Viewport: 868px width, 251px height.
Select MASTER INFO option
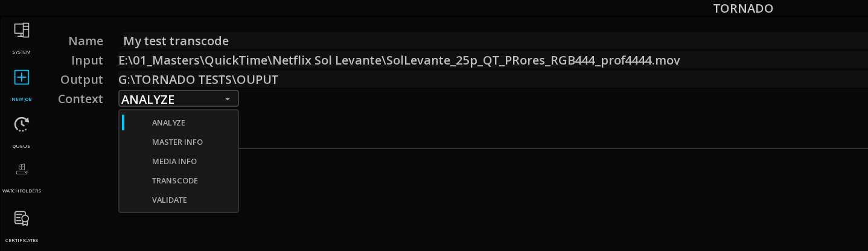coord(179,142)
